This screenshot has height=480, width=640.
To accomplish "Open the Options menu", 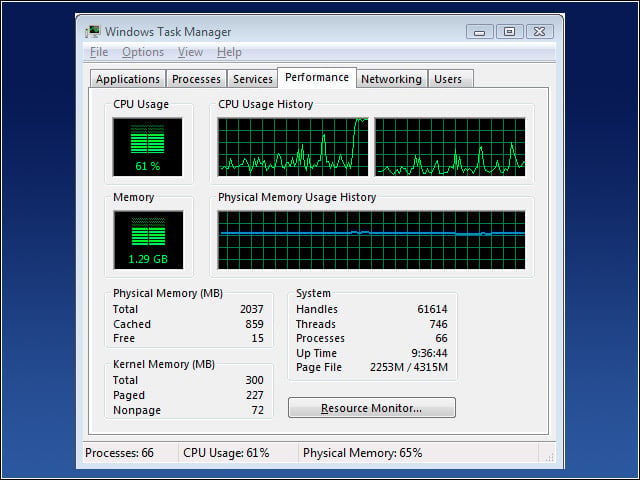I will [143, 52].
